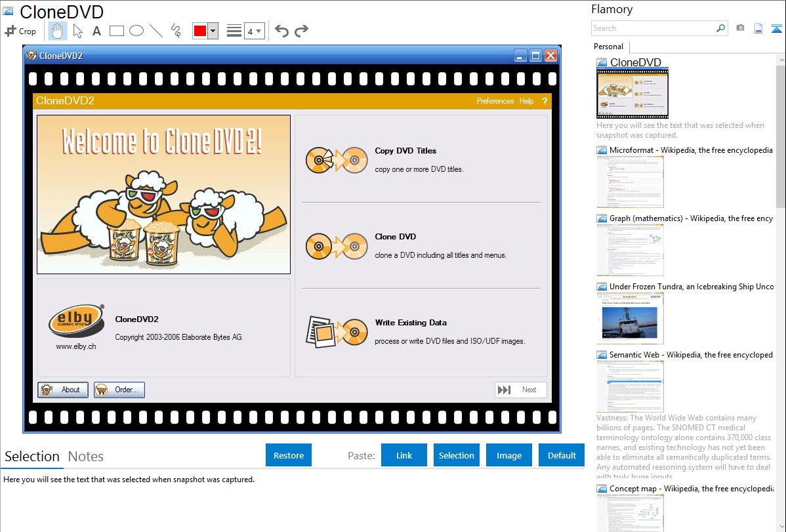Click the About button
This screenshot has width=786, height=532.
click(63, 390)
